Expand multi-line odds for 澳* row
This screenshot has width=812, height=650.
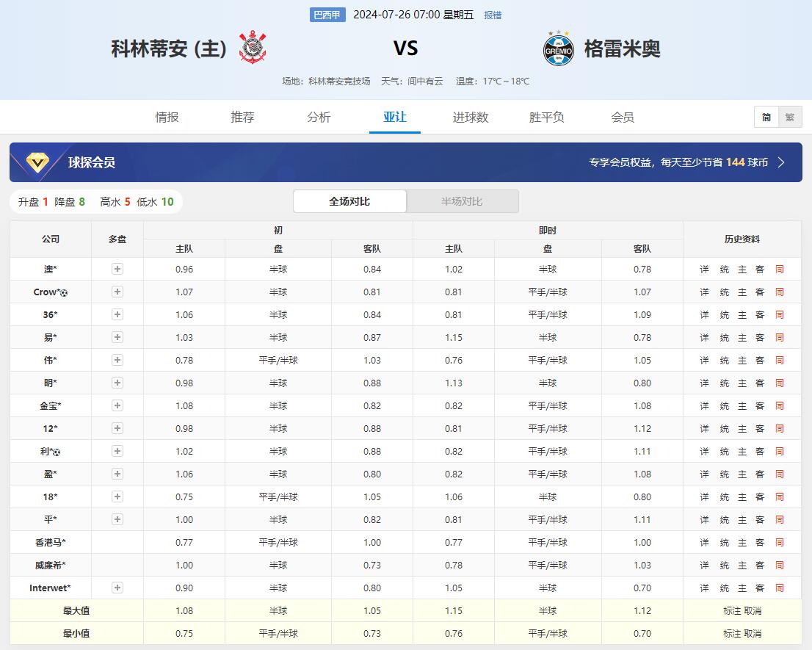click(x=117, y=270)
